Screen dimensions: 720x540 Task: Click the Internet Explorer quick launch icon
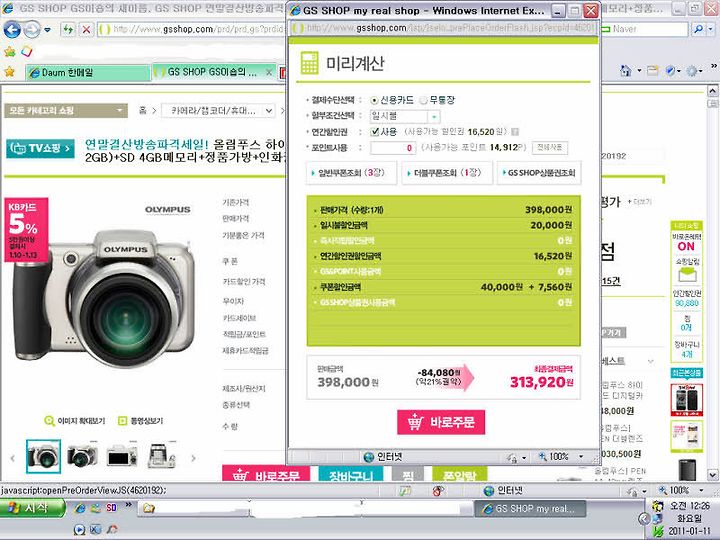click(x=80, y=508)
